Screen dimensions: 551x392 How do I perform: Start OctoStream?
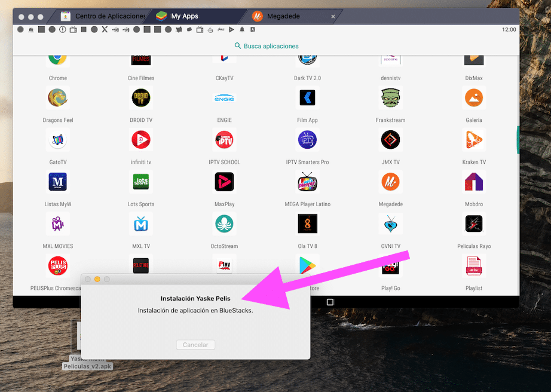pyautogui.click(x=224, y=223)
